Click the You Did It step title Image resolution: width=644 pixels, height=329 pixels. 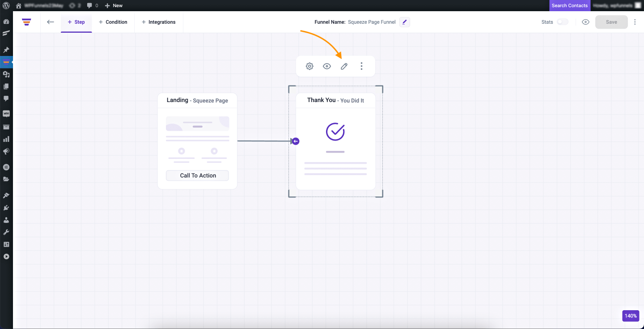[352, 101]
